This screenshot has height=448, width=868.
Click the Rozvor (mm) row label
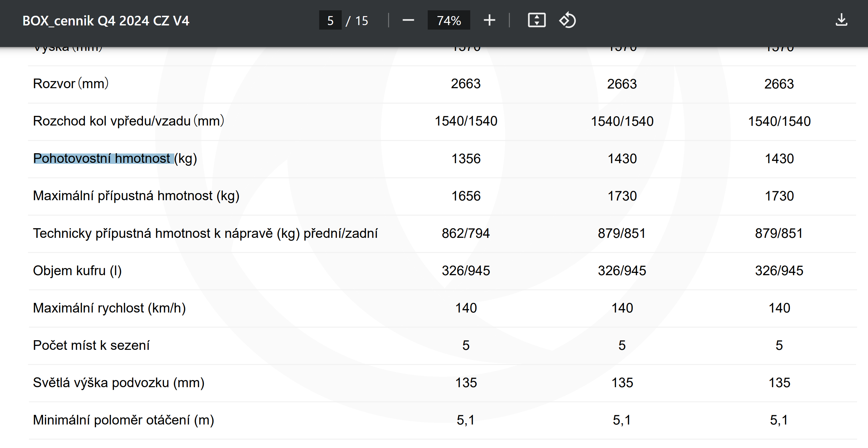click(71, 83)
